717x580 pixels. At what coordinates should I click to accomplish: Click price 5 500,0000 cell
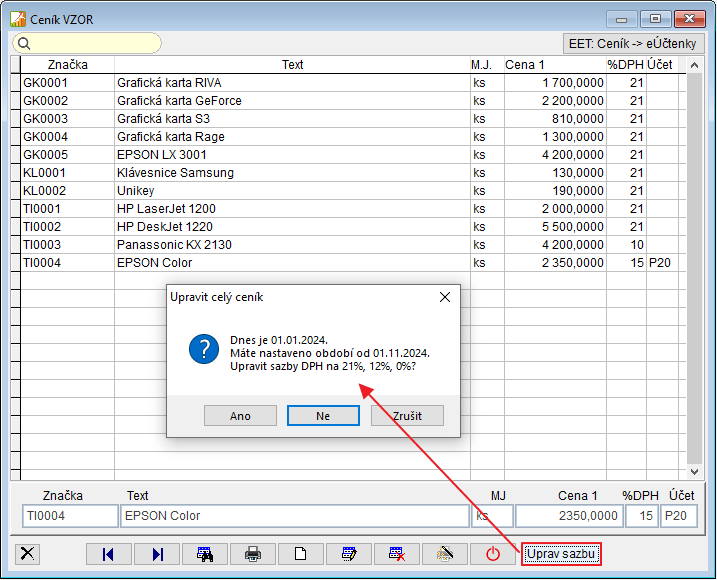pos(555,227)
